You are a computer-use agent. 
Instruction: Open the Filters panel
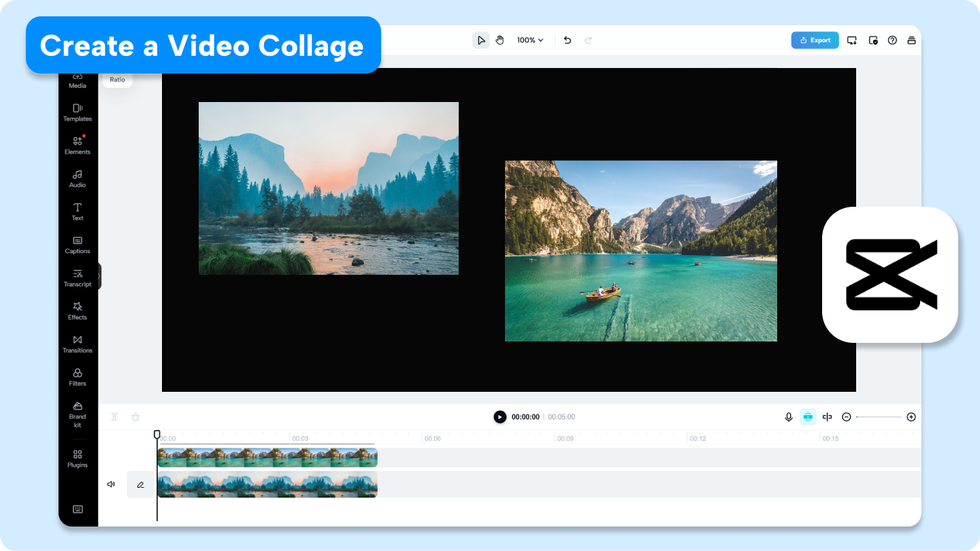click(77, 378)
